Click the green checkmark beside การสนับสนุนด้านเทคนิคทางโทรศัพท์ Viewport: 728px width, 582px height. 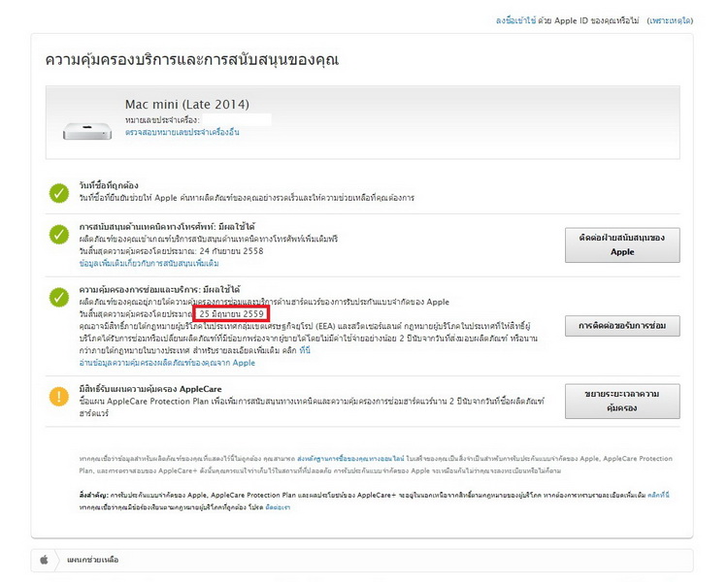click(59, 235)
